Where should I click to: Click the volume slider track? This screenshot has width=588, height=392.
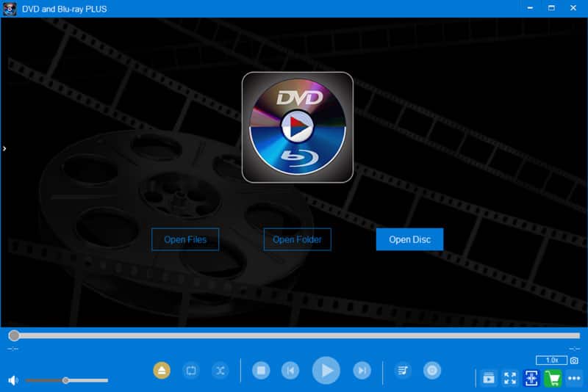[x=66, y=380]
